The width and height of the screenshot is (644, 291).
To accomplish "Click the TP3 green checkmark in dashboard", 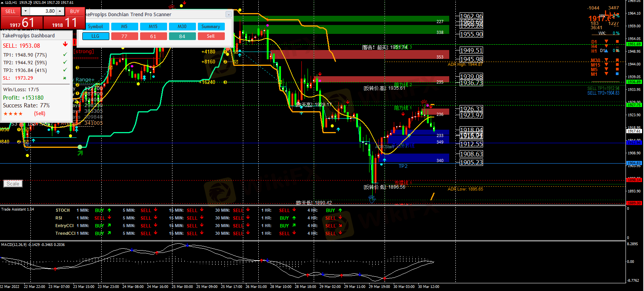I will [65, 70].
